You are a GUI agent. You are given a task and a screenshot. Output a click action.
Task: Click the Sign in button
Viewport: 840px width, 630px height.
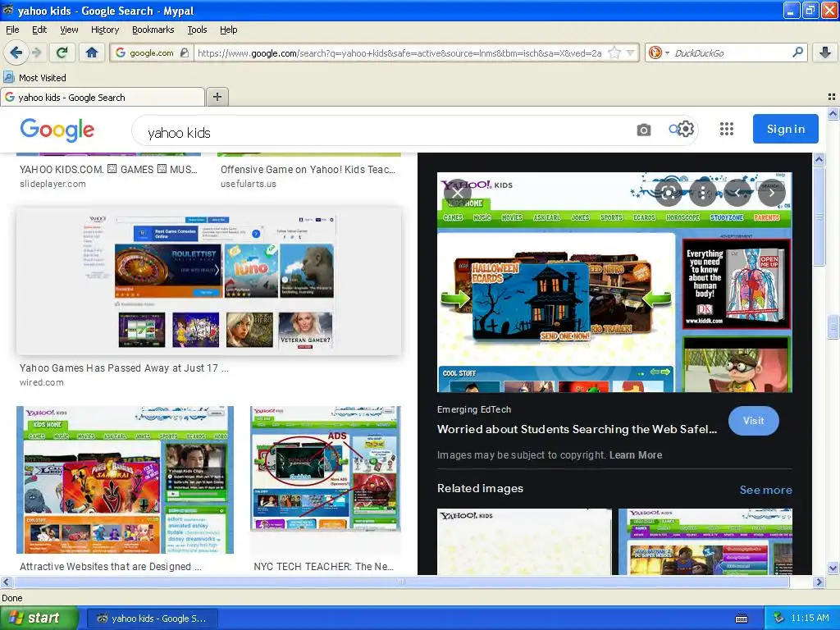coord(785,129)
